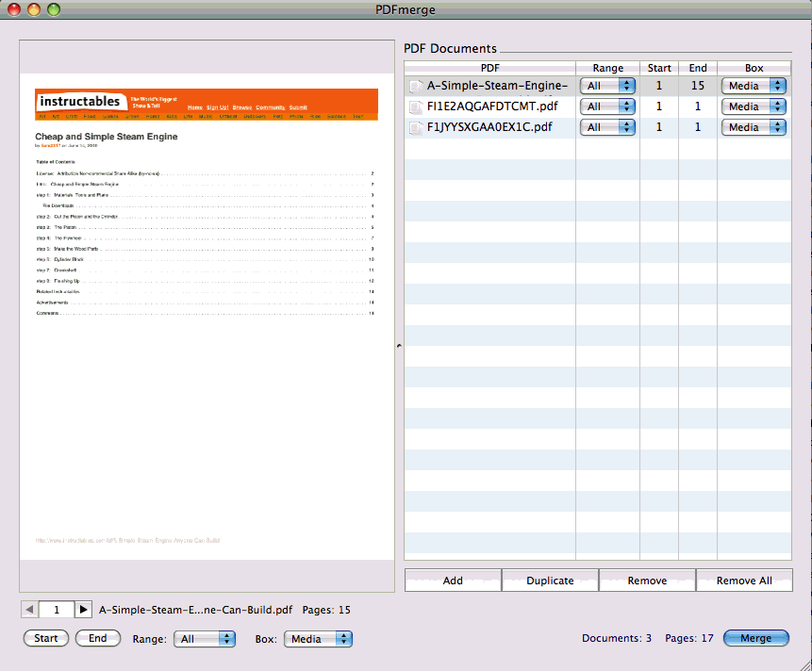The height and width of the screenshot is (671, 812).
Task: Open the Box dropdown below the preview
Action: point(318,639)
